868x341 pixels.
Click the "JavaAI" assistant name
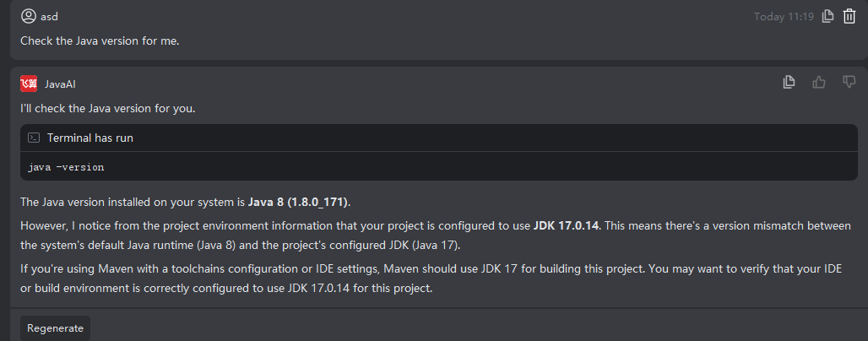(x=61, y=84)
